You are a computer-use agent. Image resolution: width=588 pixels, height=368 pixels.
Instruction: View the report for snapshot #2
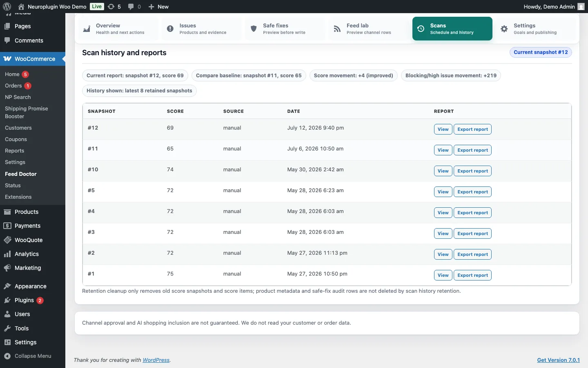pyautogui.click(x=443, y=254)
